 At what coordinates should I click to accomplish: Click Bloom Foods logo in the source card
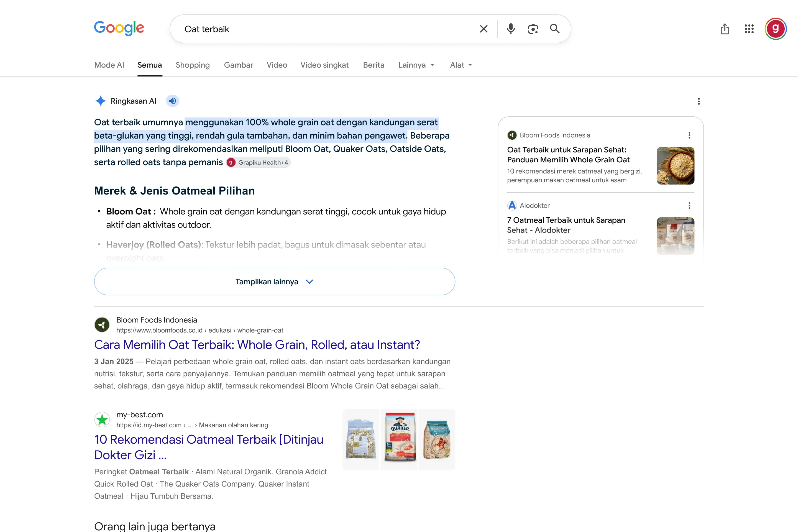[x=512, y=135]
